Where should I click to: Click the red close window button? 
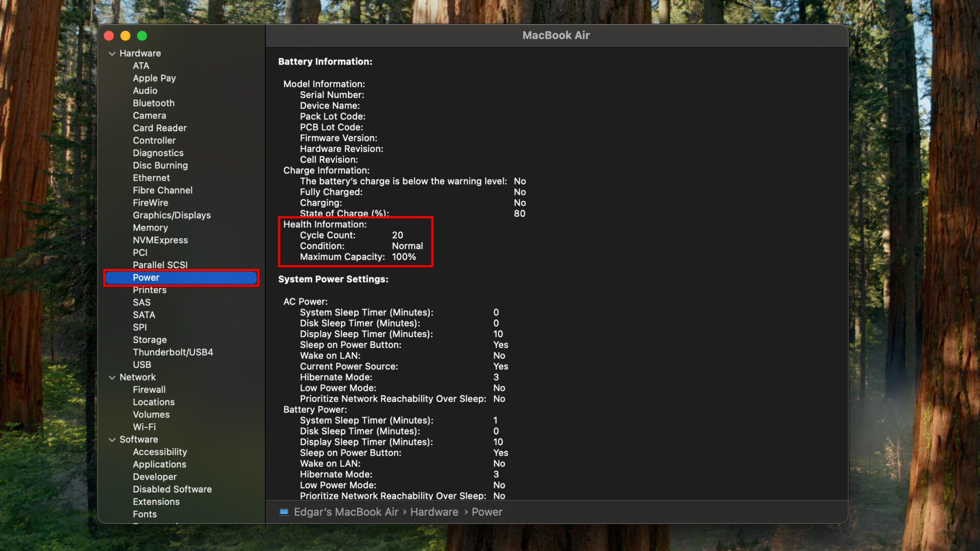point(109,36)
